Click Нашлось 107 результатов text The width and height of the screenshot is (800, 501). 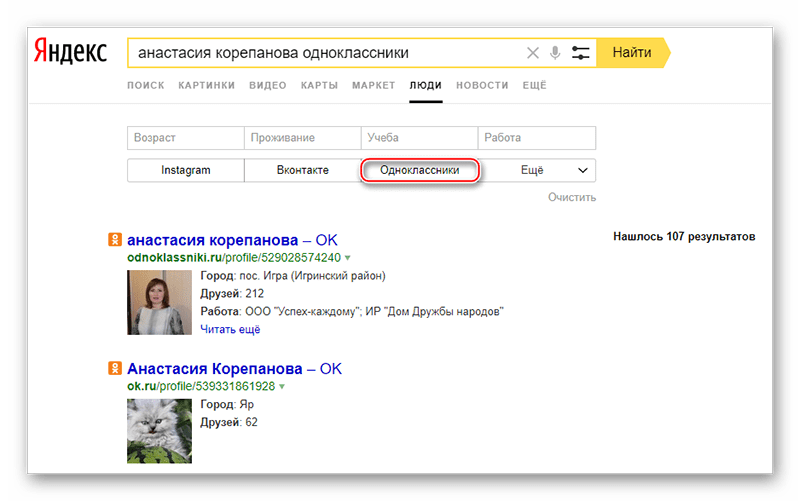click(684, 237)
